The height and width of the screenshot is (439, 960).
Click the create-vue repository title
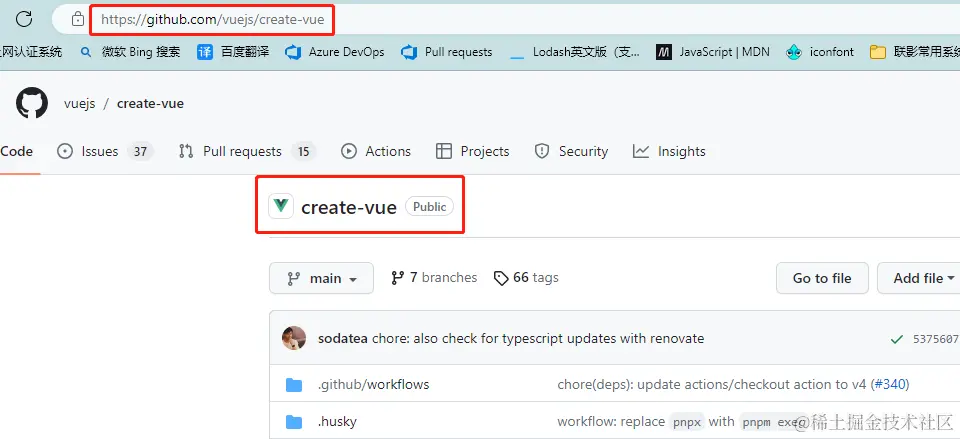point(349,207)
